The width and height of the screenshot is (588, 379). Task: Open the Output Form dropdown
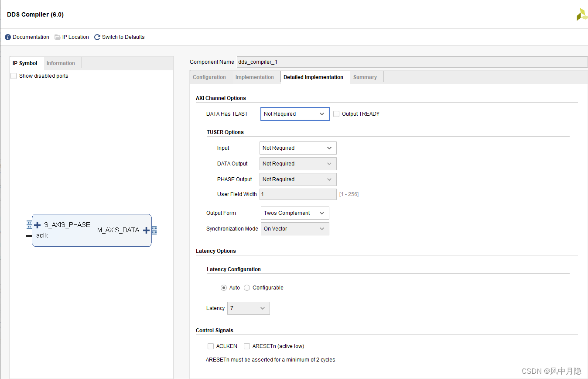click(295, 213)
